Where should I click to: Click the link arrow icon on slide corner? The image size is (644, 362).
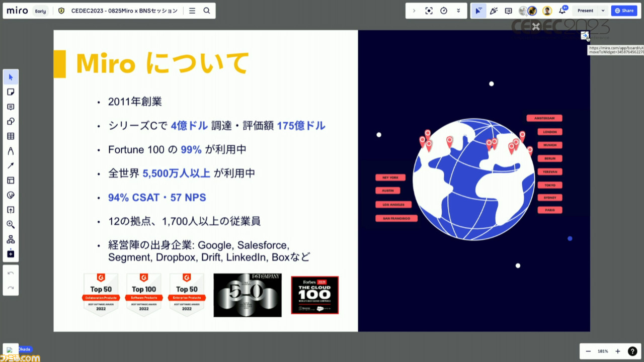coord(585,36)
